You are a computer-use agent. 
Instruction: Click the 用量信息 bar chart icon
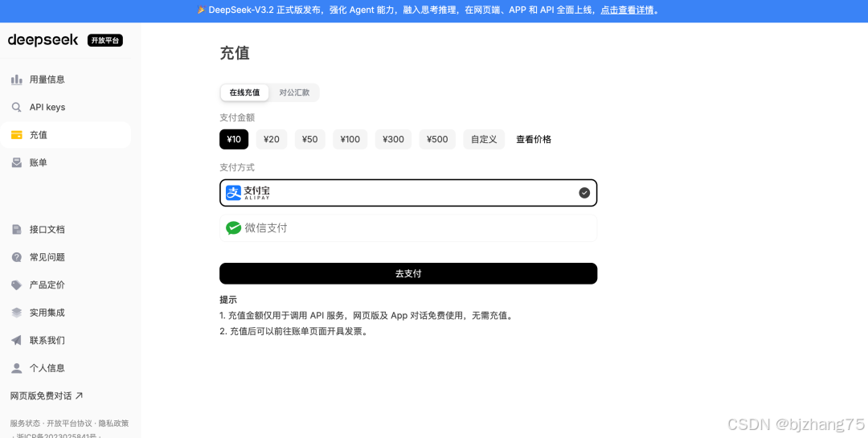(17, 80)
